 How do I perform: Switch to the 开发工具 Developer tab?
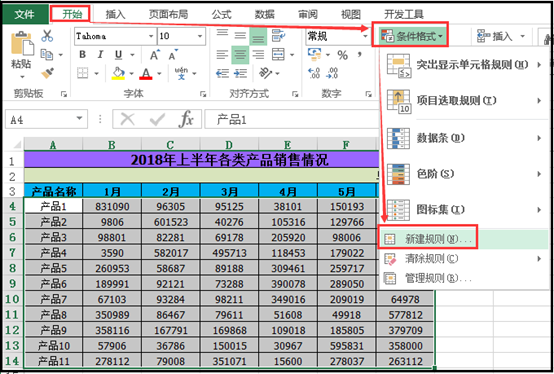[x=404, y=14]
